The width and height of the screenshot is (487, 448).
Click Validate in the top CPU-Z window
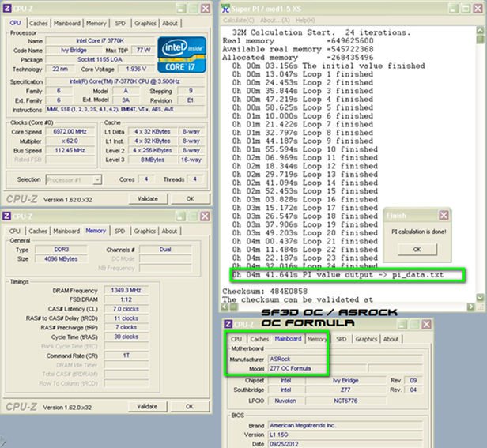(x=148, y=198)
